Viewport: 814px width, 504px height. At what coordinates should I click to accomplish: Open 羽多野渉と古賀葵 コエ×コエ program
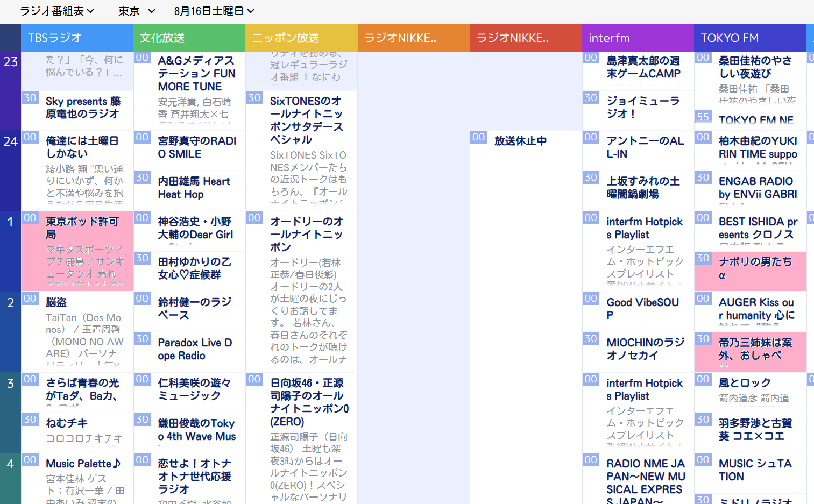pyautogui.click(x=750, y=433)
